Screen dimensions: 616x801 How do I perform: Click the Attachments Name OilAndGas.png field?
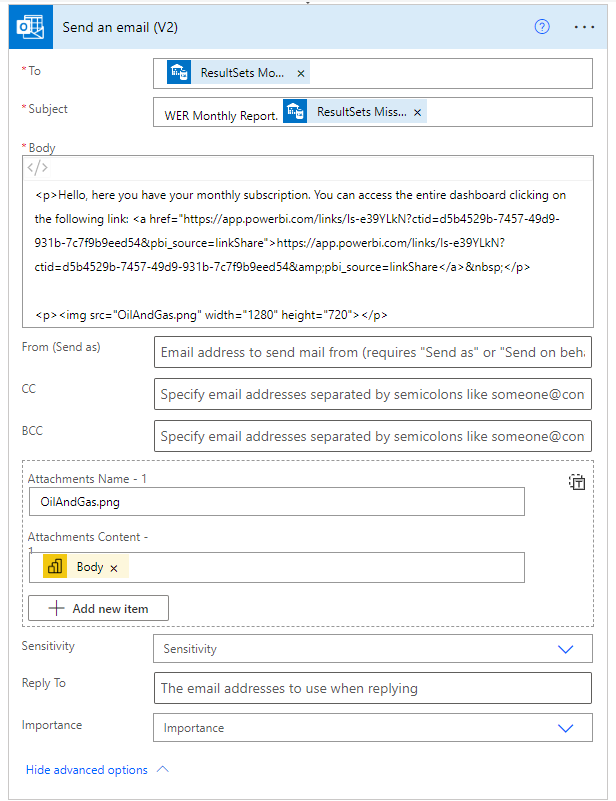277,502
